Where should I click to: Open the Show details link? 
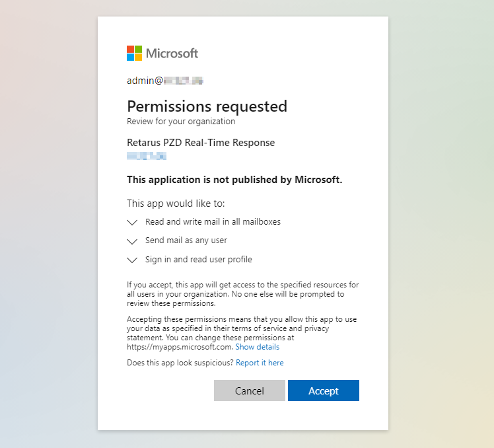pyautogui.click(x=257, y=347)
